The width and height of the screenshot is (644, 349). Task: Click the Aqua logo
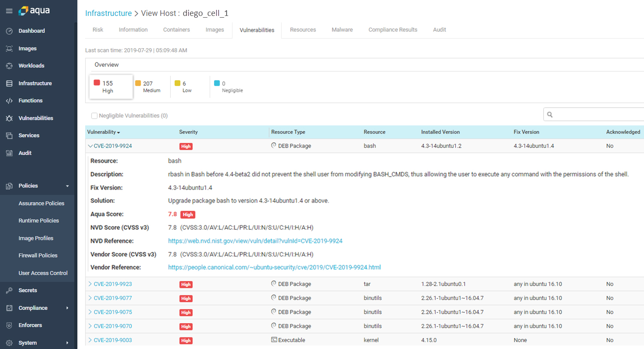[x=34, y=11]
